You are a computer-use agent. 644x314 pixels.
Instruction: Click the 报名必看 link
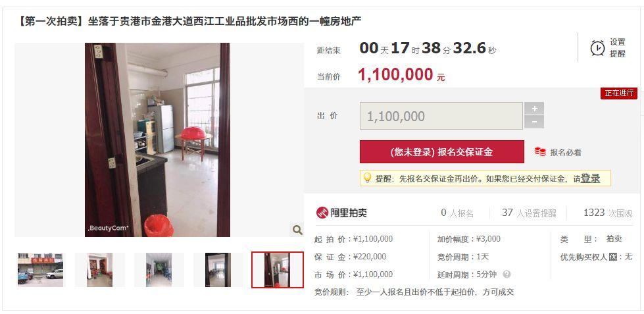pos(566,153)
